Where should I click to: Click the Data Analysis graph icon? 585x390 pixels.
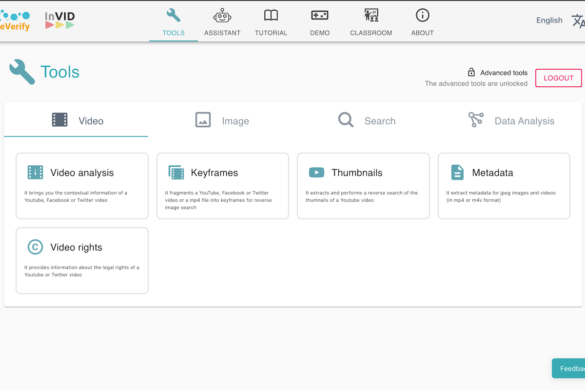476,120
